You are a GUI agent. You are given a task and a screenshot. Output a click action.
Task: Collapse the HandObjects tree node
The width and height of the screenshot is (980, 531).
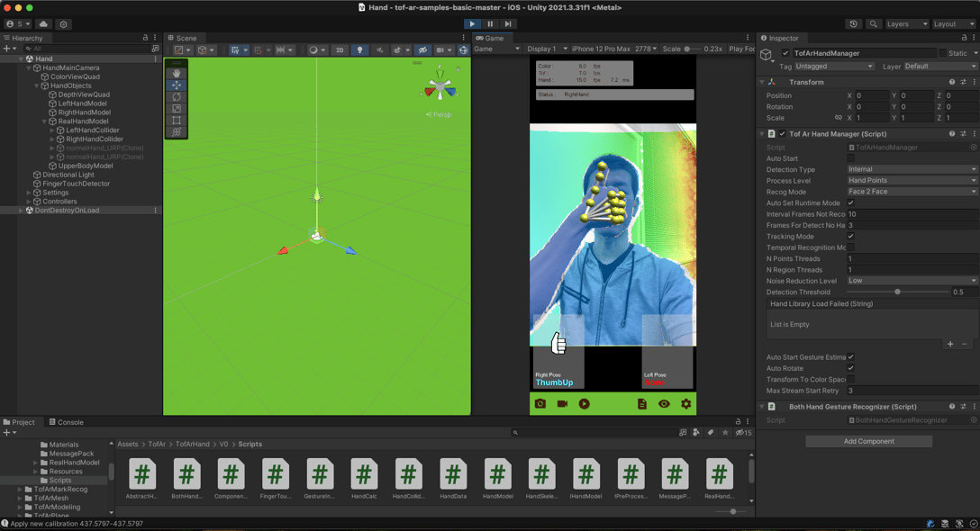coord(37,85)
